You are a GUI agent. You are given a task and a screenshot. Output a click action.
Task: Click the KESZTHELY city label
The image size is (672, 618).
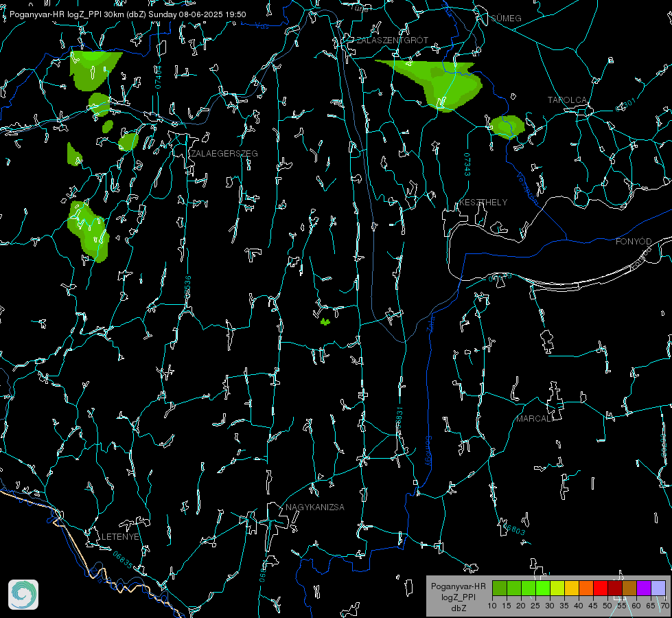coord(483,202)
